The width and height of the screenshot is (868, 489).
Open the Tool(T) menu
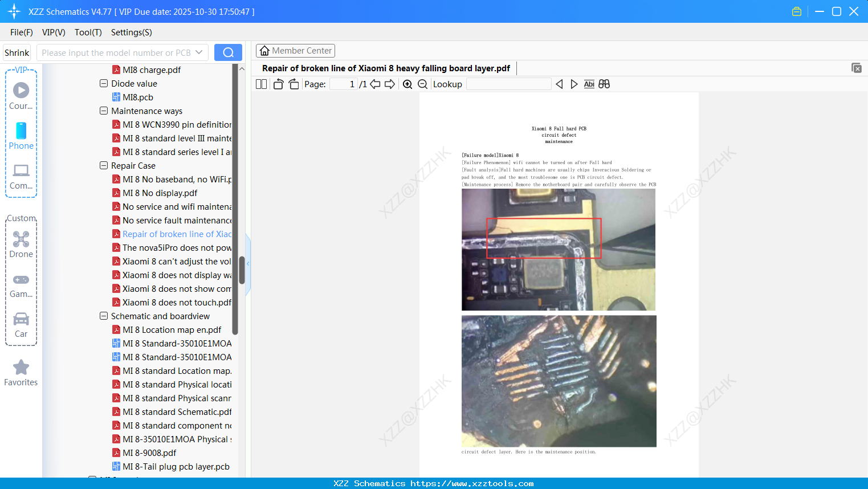(x=88, y=32)
